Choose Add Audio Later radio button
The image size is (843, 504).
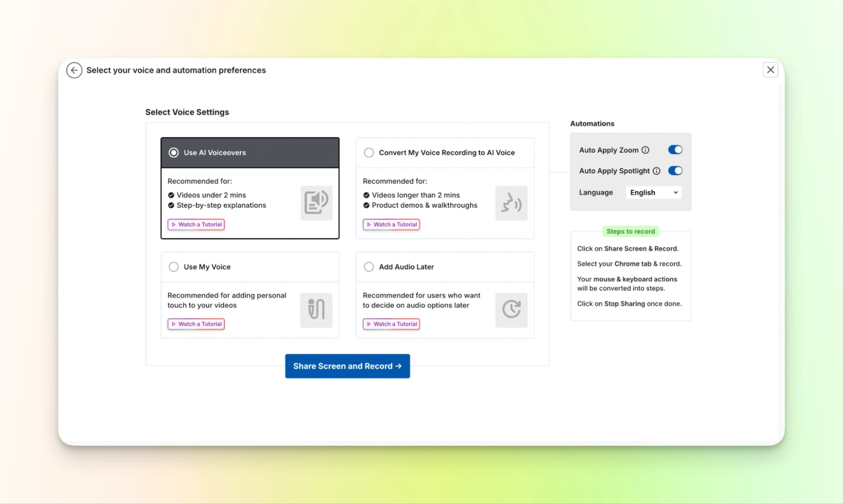369,267
